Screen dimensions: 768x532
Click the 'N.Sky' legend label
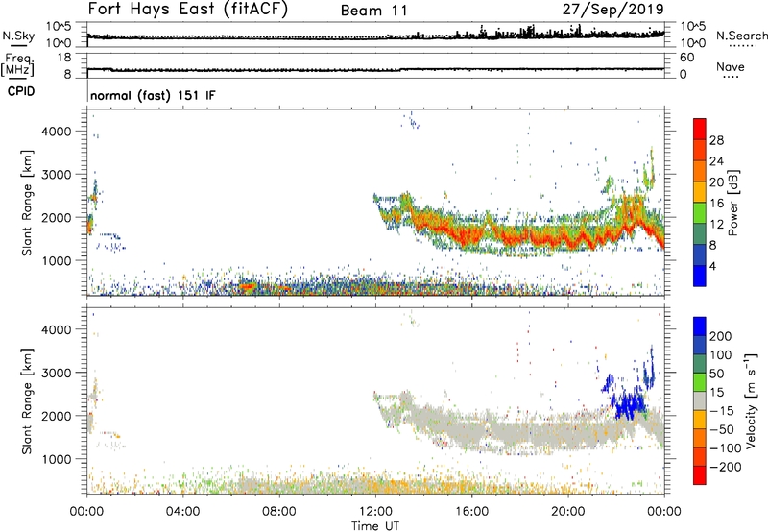[x=18, y=36]
